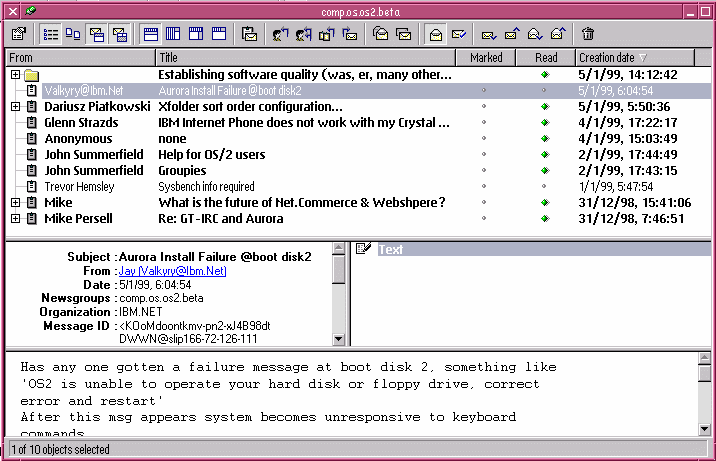Toggle Read marker on Glenn Strazds message
This screenshot has height=461, width=716.
[x=544, y=122]
